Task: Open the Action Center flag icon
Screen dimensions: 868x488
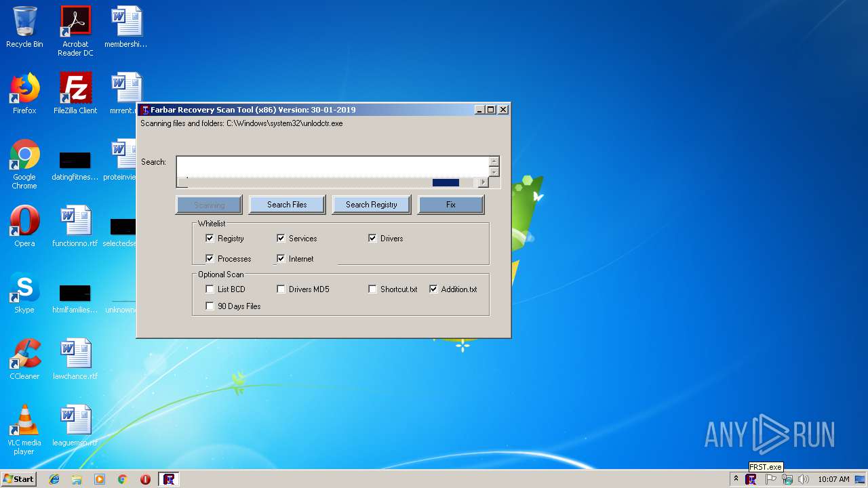Action: pyautogui.click(x=770, y=479)
